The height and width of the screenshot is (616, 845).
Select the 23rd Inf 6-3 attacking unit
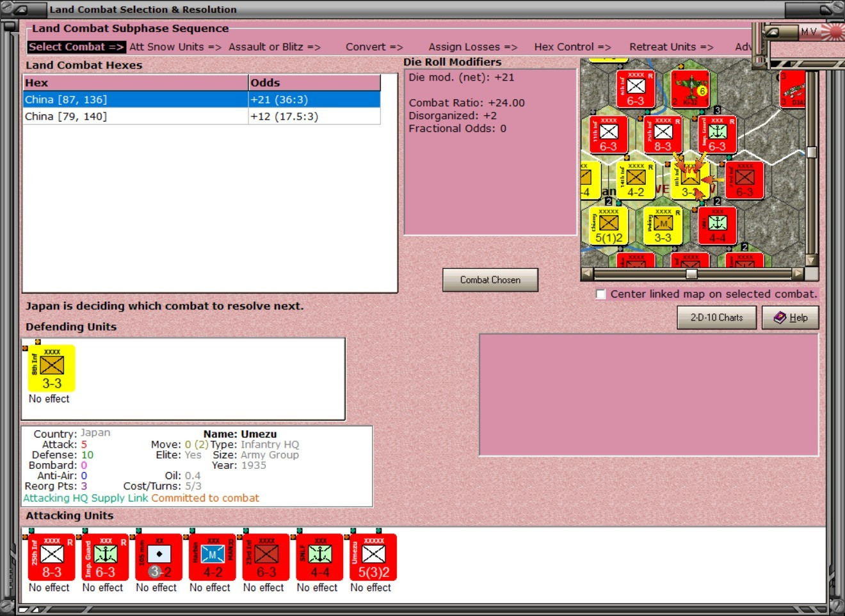pos(266,558)
